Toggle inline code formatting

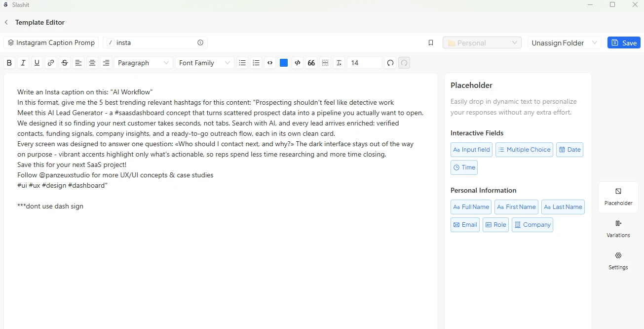coord(270,63)
